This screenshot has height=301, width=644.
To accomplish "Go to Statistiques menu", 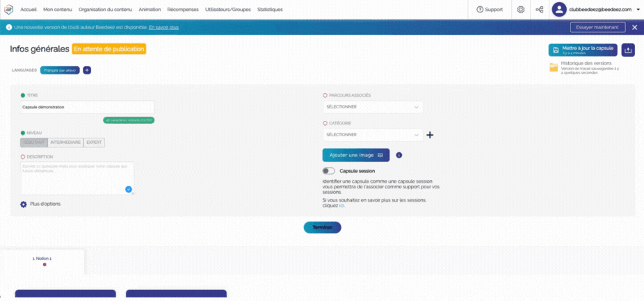I will [x=270, y=10].
